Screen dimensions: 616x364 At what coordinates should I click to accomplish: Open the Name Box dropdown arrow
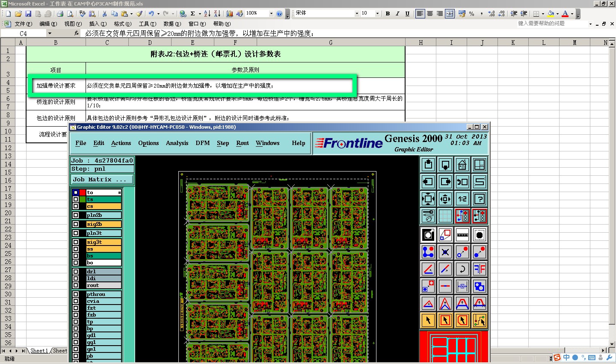(x=50, y=33)
